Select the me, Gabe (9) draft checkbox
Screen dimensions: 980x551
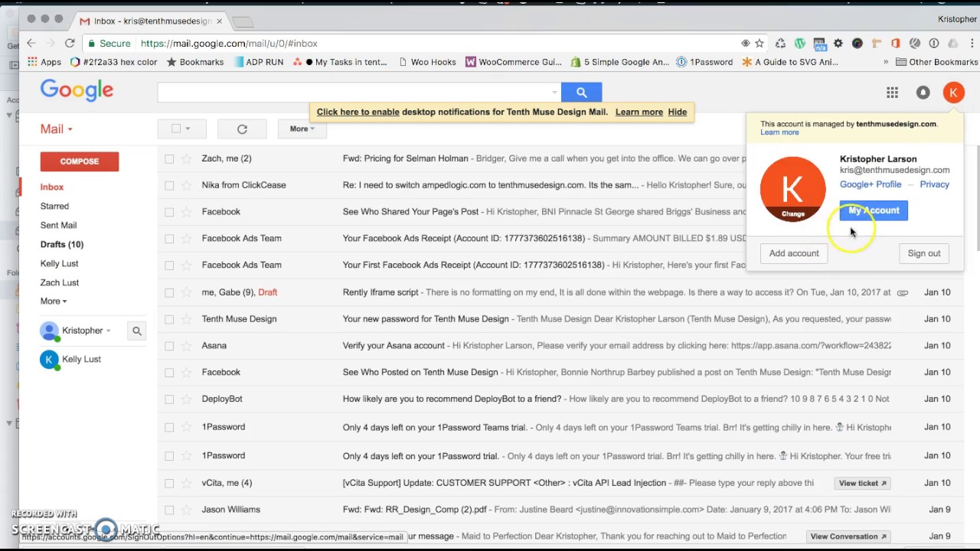[169, 292]
